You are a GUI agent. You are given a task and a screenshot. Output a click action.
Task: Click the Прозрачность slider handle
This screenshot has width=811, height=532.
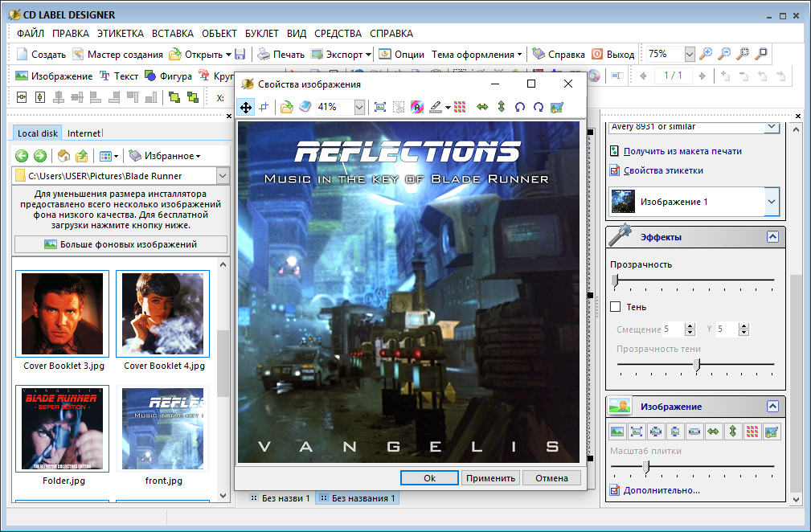[615, 280]
